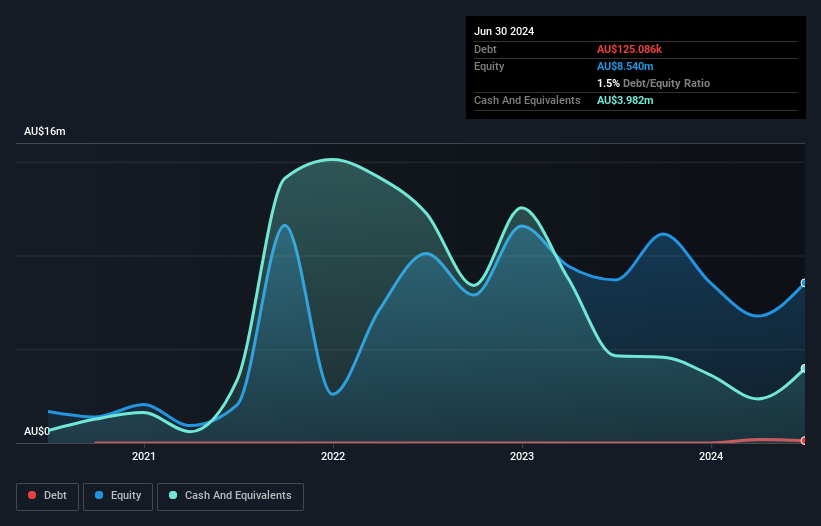Toggle the Cash And Equivalents legend button
This screenshot has width=821, height=526.
(x=230, y=496)
